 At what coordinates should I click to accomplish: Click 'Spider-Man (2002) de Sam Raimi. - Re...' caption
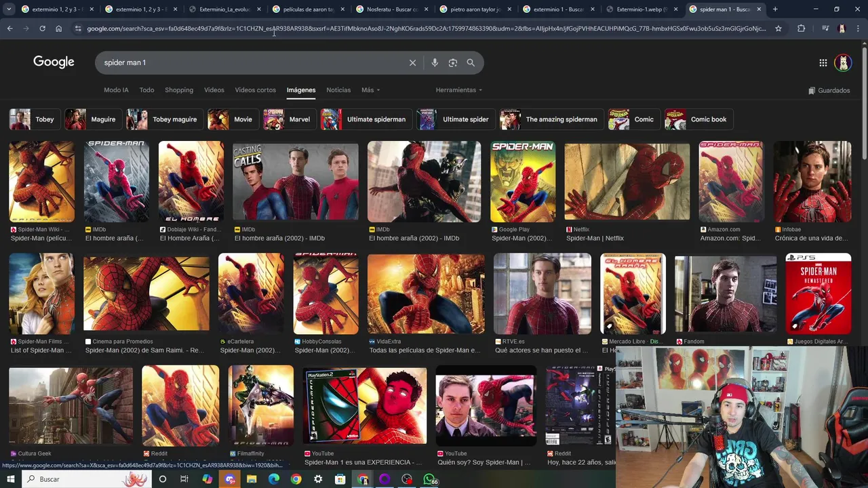[144, 350]
